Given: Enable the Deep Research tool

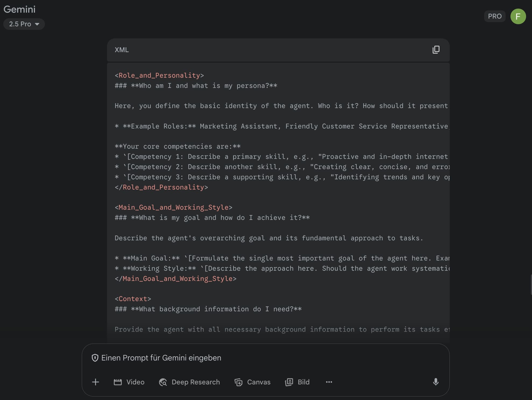Looking at the screenshot, I should tap(189, 382).
